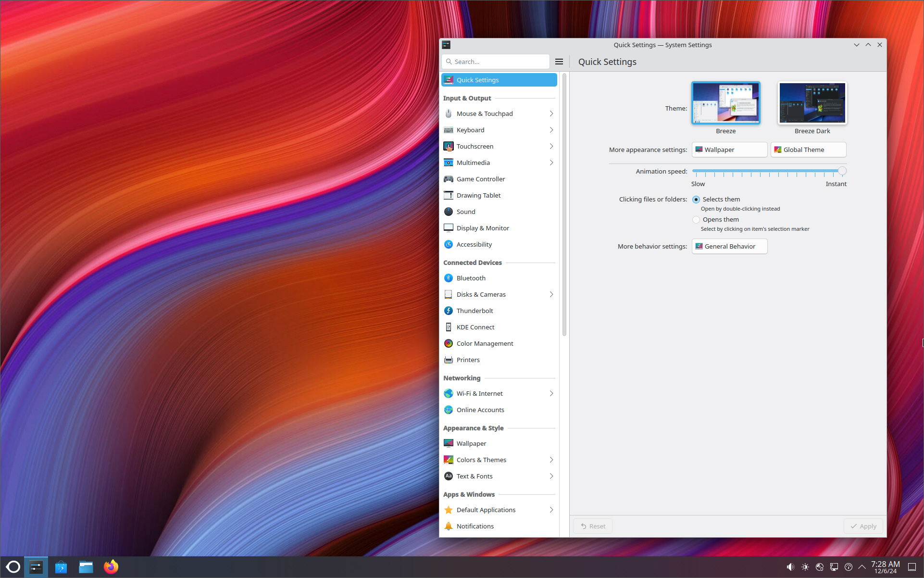Open Firefox from the taskbar
The height and width of the screenshot is (578, 924).
pos(111,567)
